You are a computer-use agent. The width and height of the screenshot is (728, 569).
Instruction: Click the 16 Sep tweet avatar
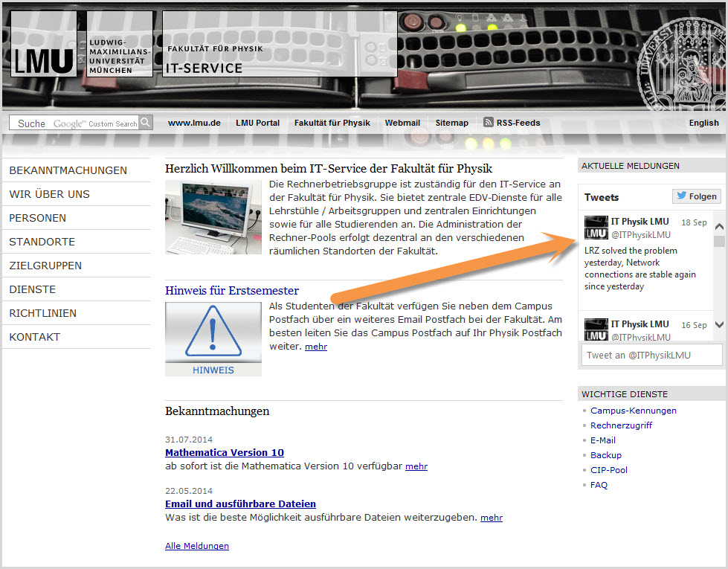point(596,329)
